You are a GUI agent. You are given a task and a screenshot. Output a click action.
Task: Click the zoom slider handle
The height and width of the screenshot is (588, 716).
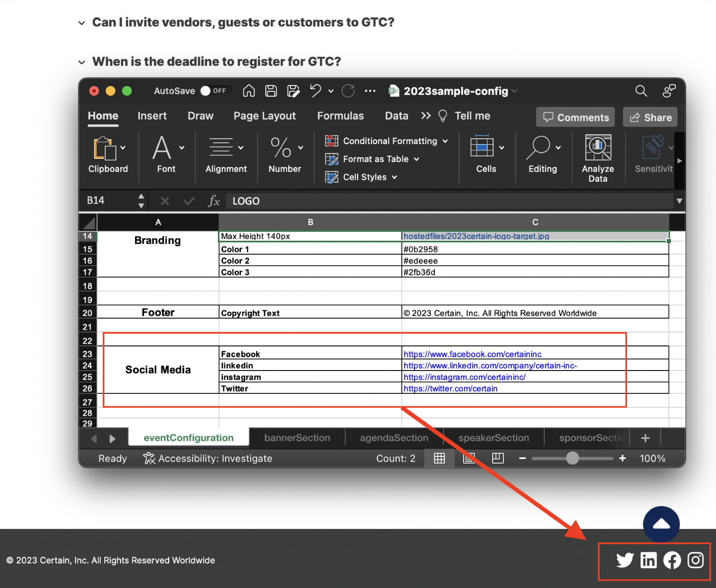click(572, 458)
